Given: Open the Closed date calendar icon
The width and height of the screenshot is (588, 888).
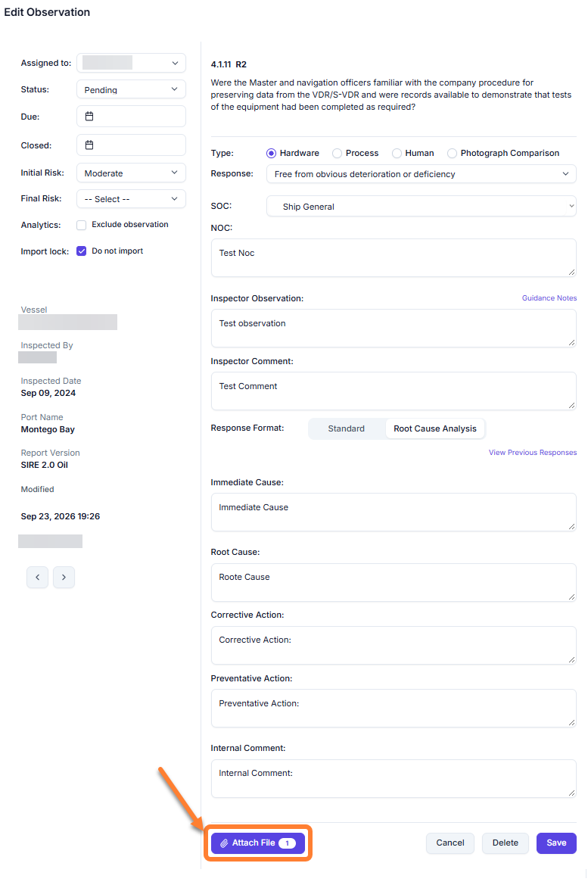Looking at the screenshot, I should (89, 145).
